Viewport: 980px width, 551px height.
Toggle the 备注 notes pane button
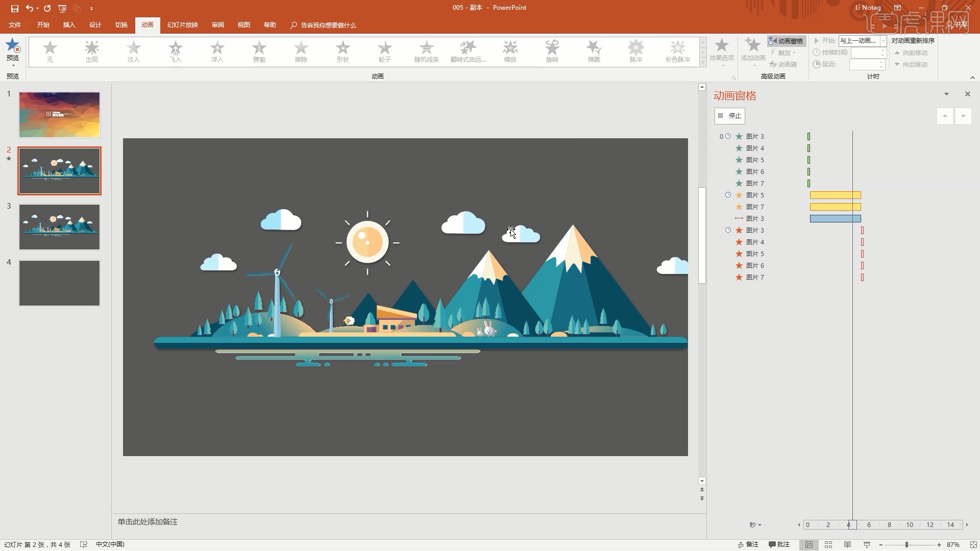click(x=748, y=545)
